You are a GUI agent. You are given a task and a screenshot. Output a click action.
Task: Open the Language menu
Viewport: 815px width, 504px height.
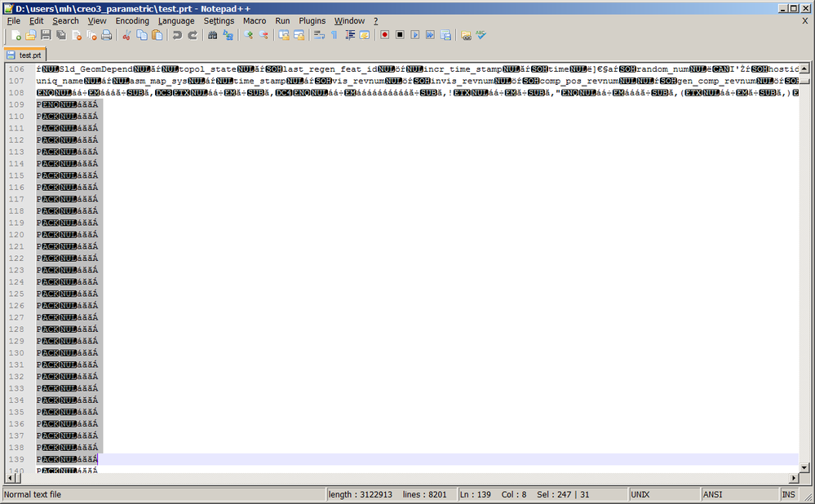pos(176,20)
